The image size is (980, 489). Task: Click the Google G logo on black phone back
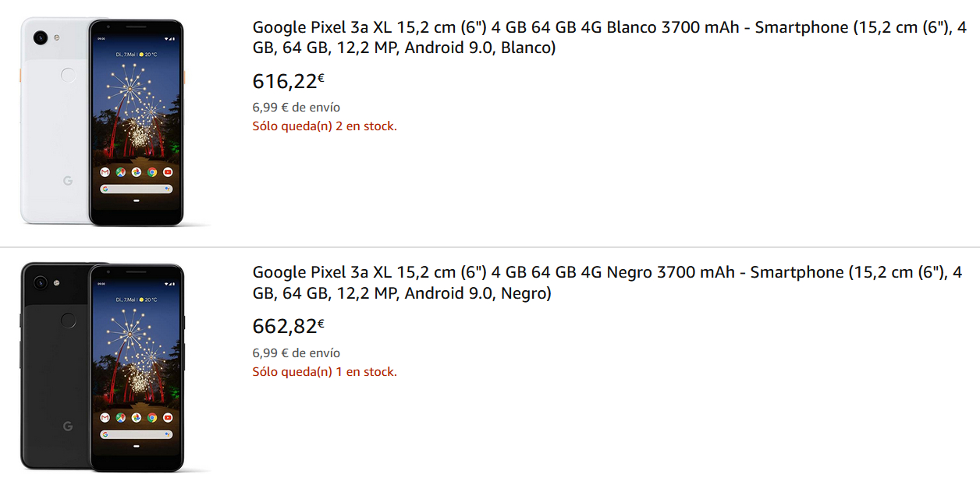pos(68,426)
